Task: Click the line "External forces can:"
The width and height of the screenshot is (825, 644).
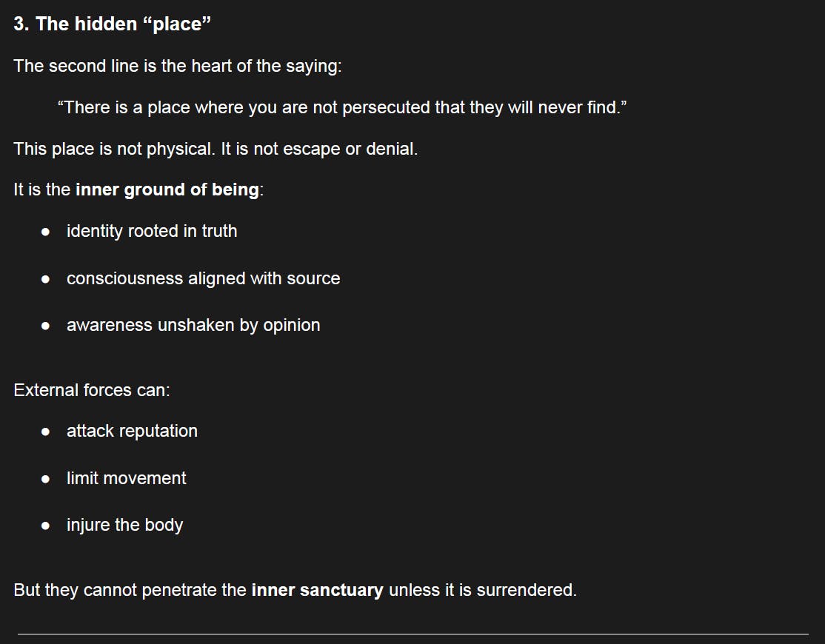Action: 92,390
